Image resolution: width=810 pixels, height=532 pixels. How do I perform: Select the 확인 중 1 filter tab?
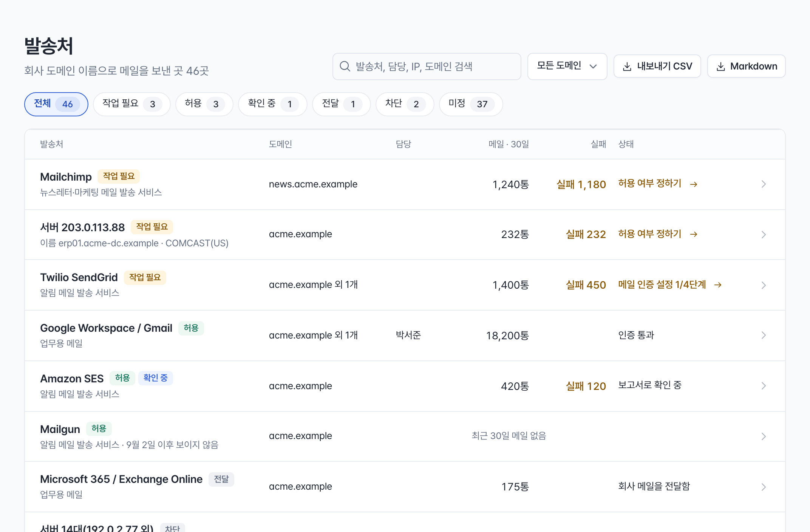point(272,104)
